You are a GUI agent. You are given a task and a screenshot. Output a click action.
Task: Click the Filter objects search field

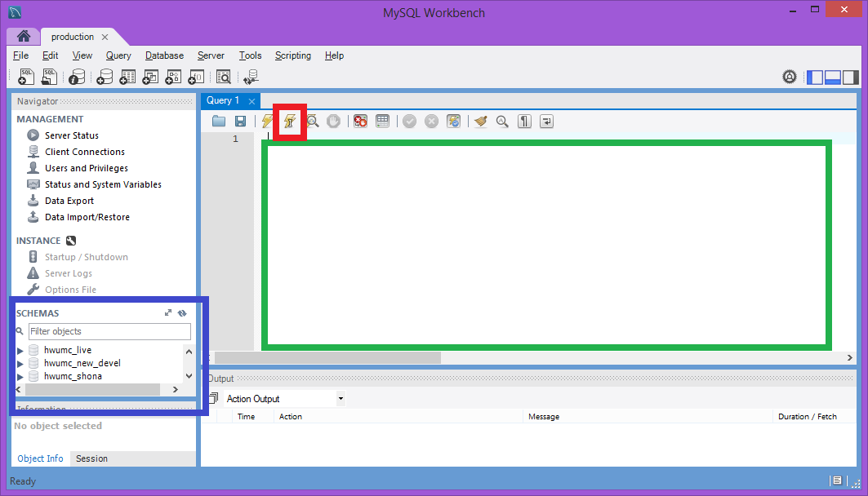pyautogui.click(x=109, y=331)
